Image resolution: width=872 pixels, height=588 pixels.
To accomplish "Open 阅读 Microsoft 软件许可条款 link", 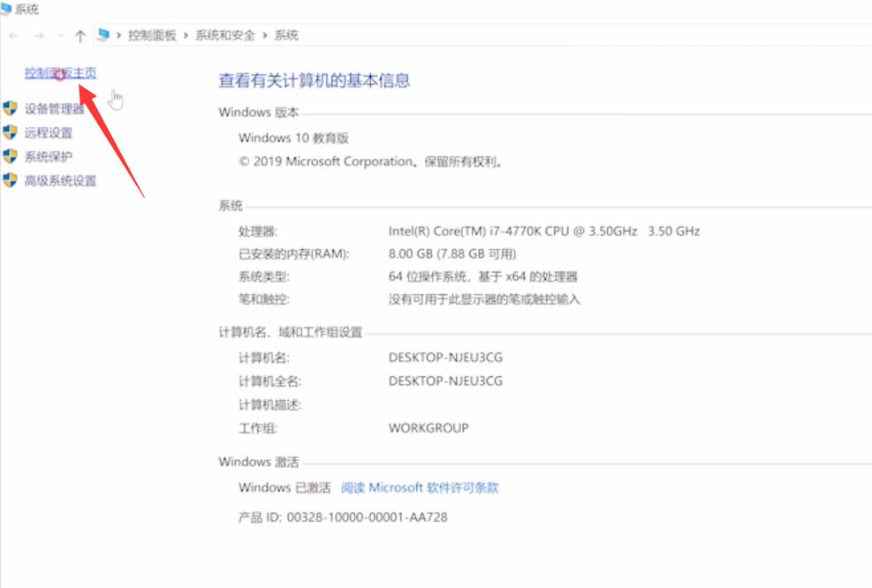I will (x=420, y=487).
